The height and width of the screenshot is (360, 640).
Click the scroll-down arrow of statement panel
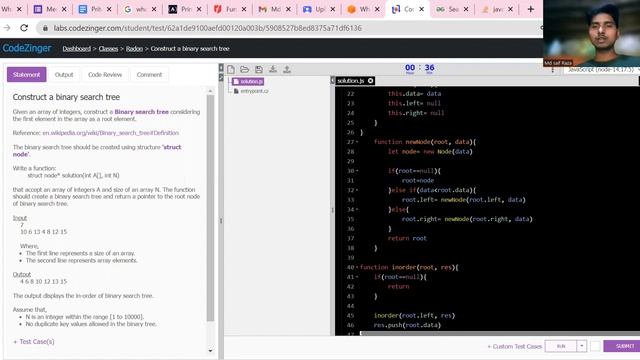coord(210,351)
